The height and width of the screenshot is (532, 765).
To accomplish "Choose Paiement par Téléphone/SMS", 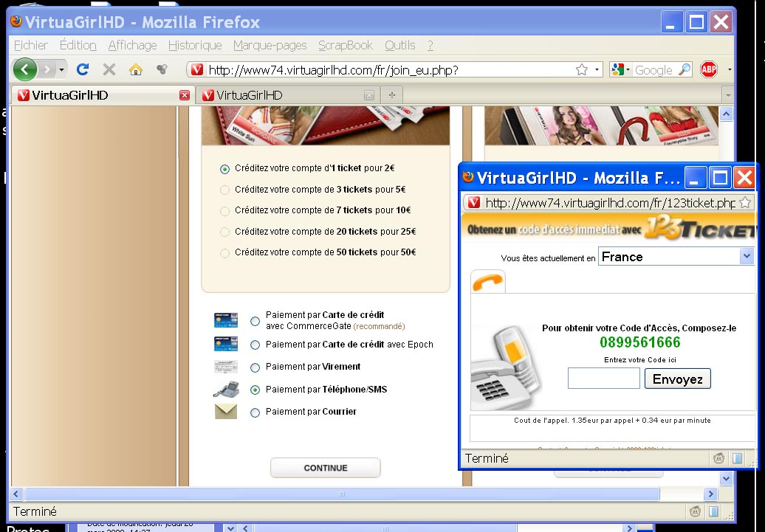I will click(255, 390).
